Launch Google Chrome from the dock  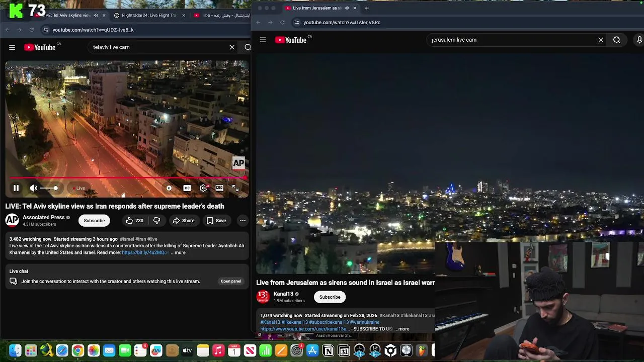(78, 350)
